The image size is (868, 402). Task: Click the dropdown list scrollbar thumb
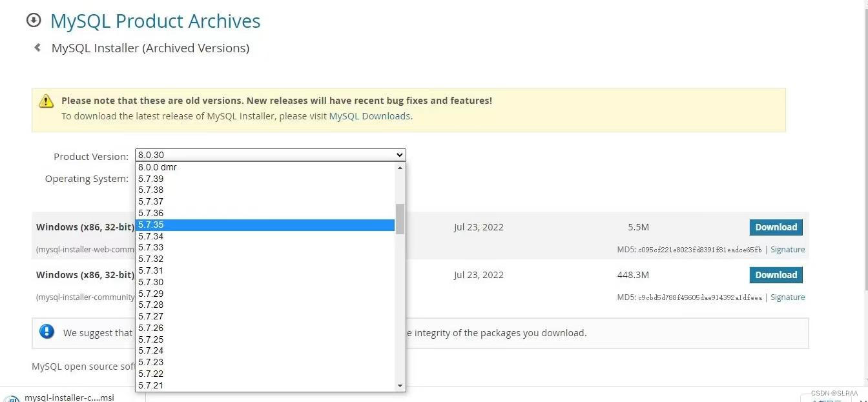pyautogui.click(x=400, y=219)
